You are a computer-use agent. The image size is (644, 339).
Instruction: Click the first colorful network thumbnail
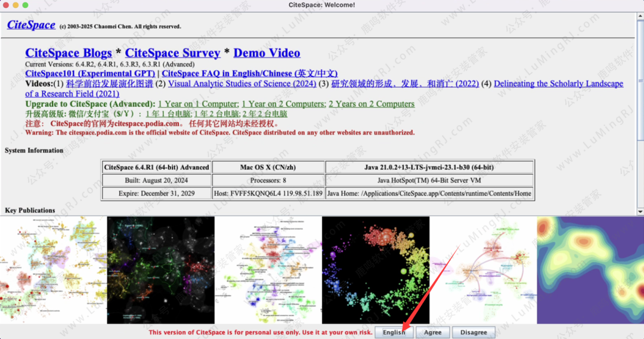pos(52,270)
